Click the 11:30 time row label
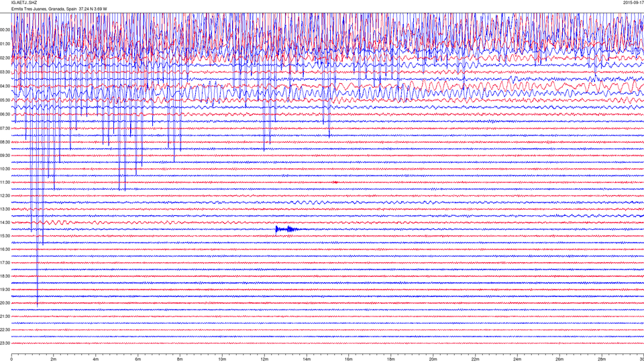The width and height of the screenshot is (644, 362). coord(5,182)
